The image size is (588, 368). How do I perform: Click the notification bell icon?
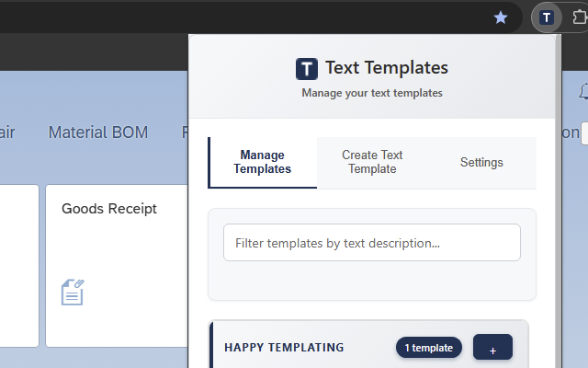584,92
